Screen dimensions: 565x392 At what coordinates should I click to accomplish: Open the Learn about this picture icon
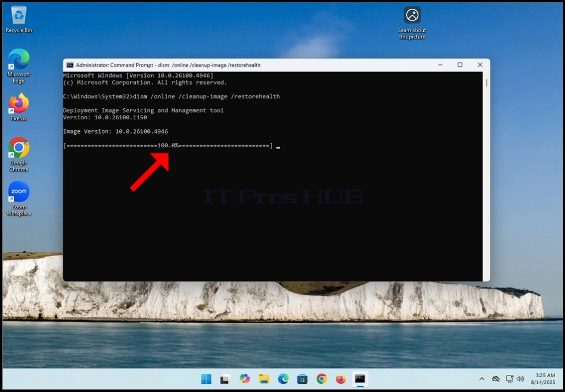[x=412, y=23]
